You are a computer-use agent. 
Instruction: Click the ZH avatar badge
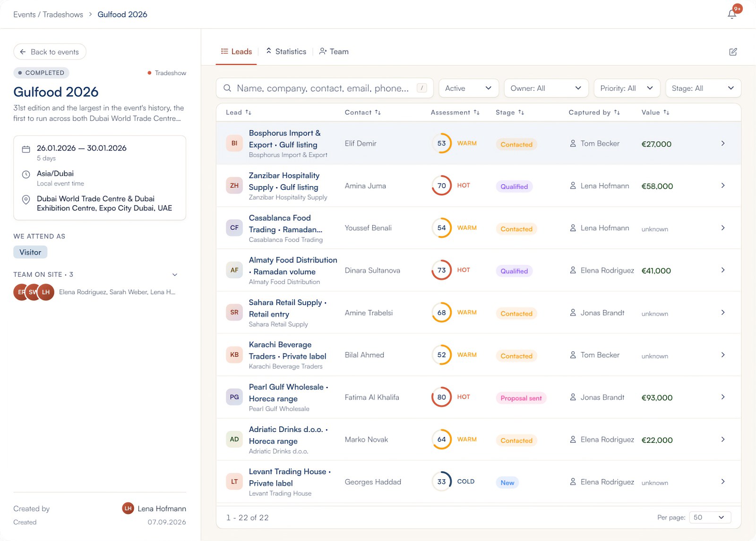click(x=234, y=186)
